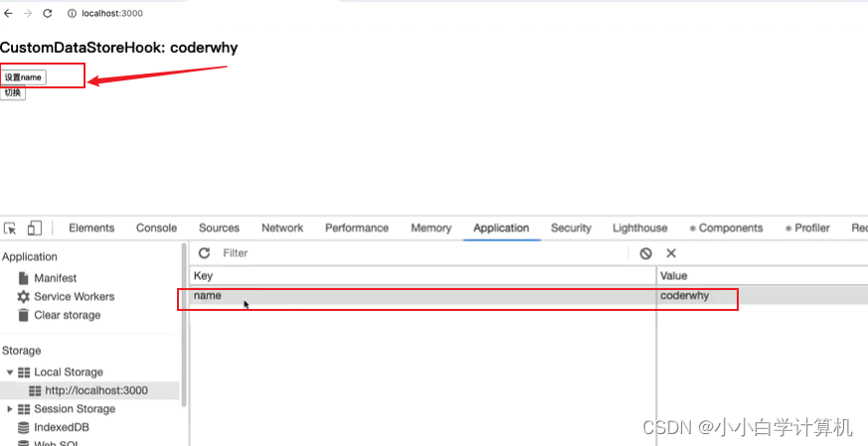Viewport: 868px width, 446px height.
Task: Activate the inspect element picker icon
Action: (x=11, y=228)
